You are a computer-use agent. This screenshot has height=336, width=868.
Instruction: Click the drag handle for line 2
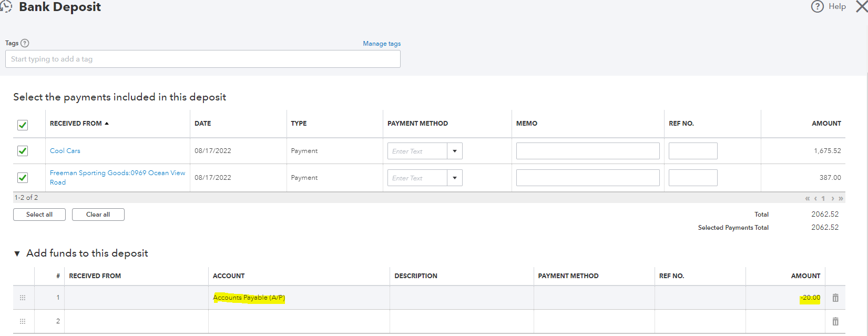23,321
